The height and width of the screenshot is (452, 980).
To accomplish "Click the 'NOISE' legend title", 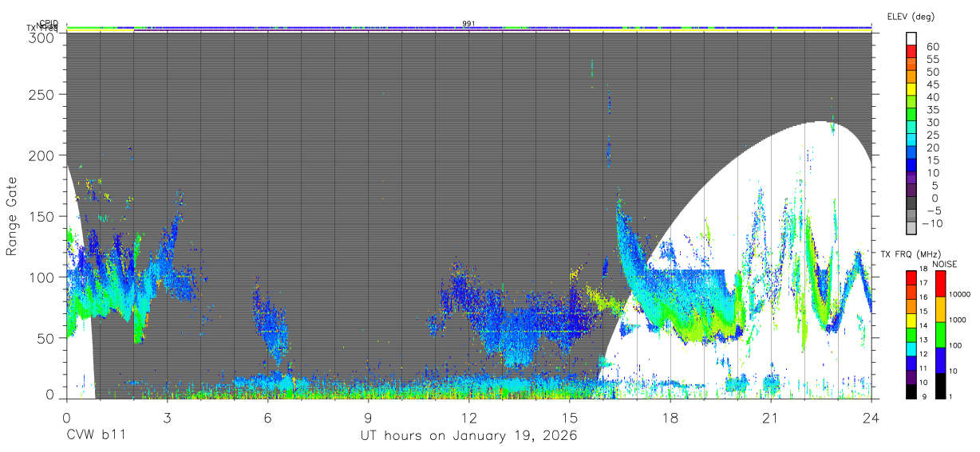I will pos(944,264).
